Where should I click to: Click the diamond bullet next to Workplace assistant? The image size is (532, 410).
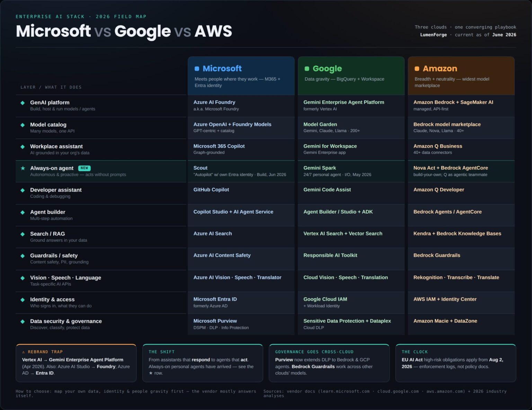pyautogui.click(x=23, y=147)
